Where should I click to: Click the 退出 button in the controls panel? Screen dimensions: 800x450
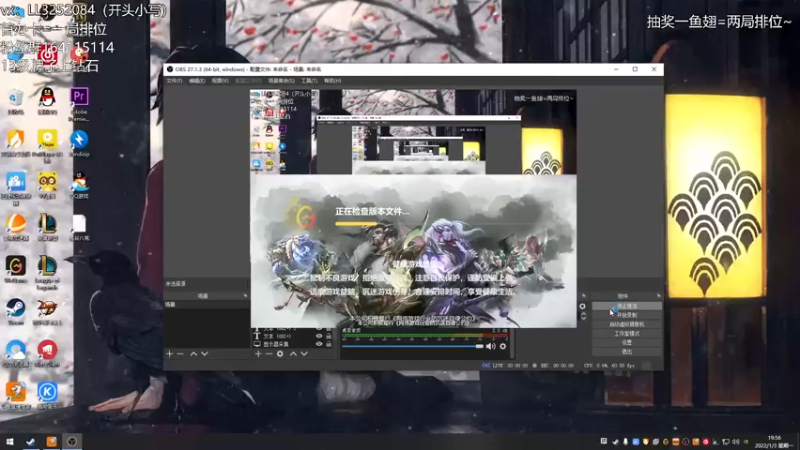tap(627, 352)
